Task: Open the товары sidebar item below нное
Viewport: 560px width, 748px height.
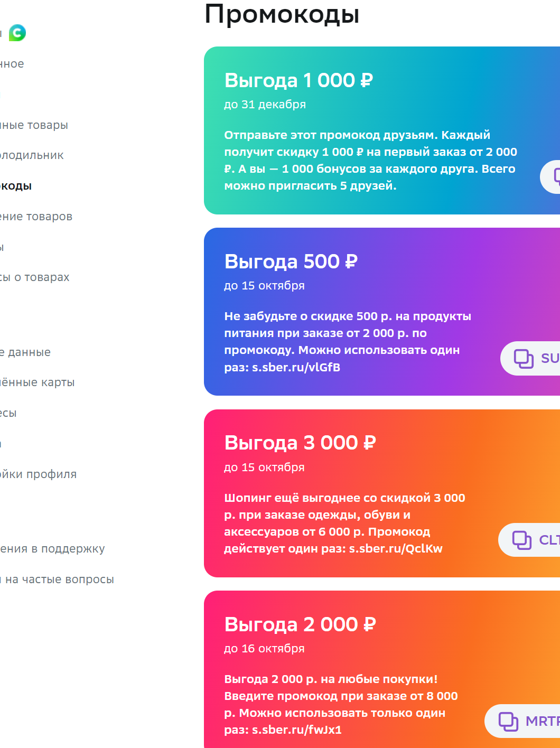Action: 34,125
